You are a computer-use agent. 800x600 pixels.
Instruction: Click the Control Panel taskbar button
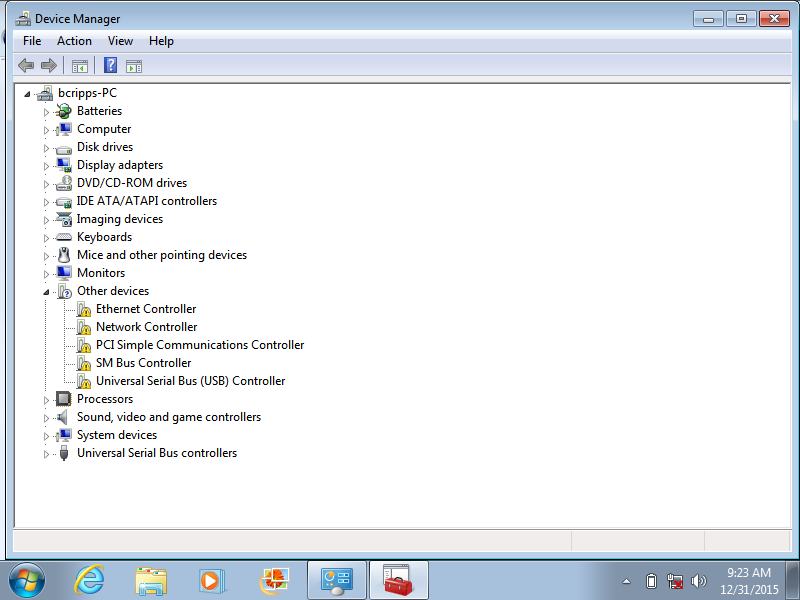(337, 580)
